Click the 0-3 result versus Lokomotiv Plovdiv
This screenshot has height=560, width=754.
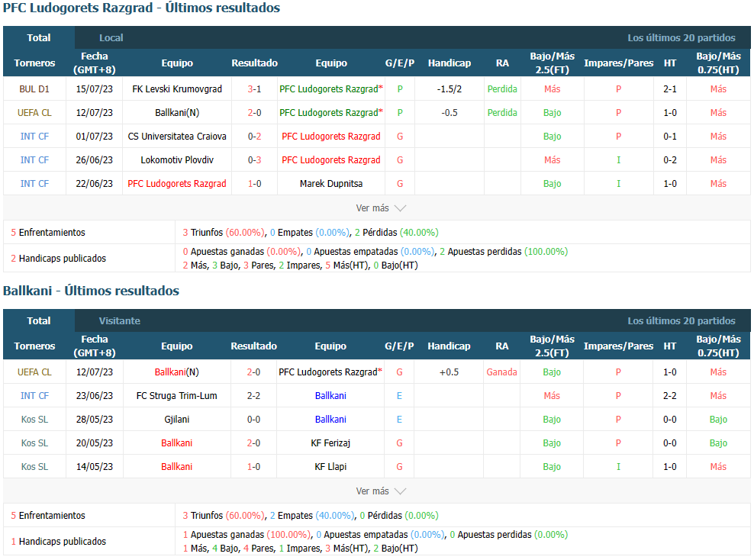click(254, 159)
